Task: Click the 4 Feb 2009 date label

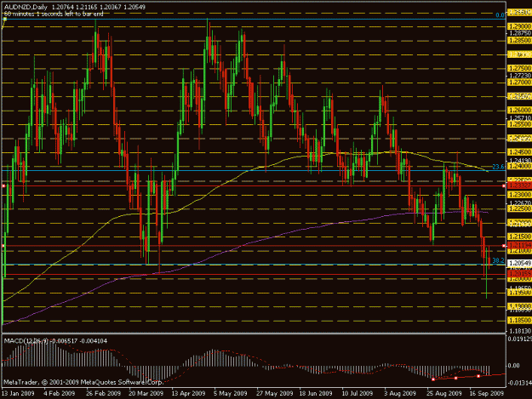Action: [x=60, y=393]
